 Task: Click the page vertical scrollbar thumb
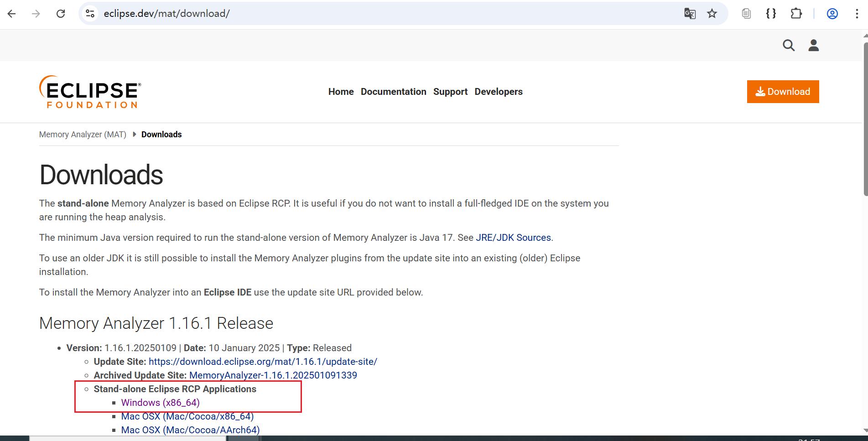865,119
